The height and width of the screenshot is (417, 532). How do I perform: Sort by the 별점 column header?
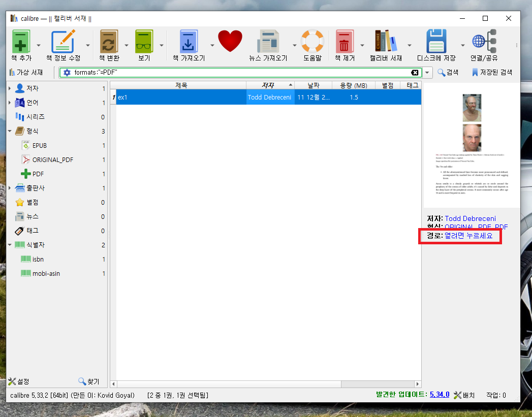[388, 85]
